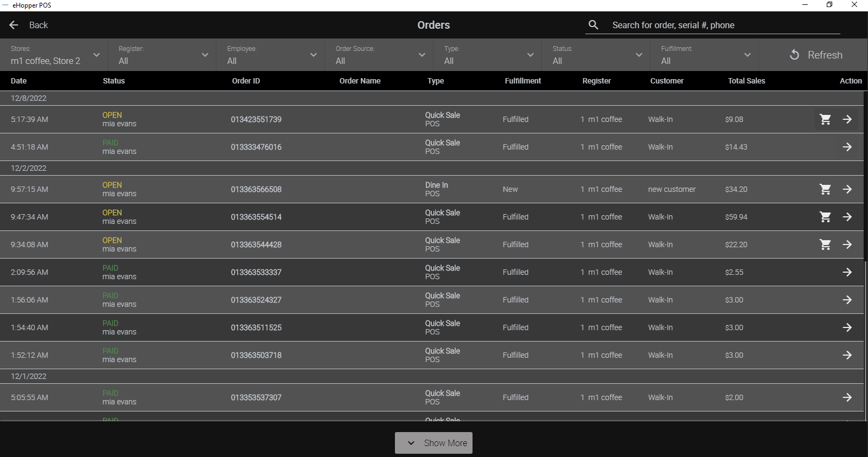Click the 'new customer' cell
868x457 pixels.
[672, 189]
